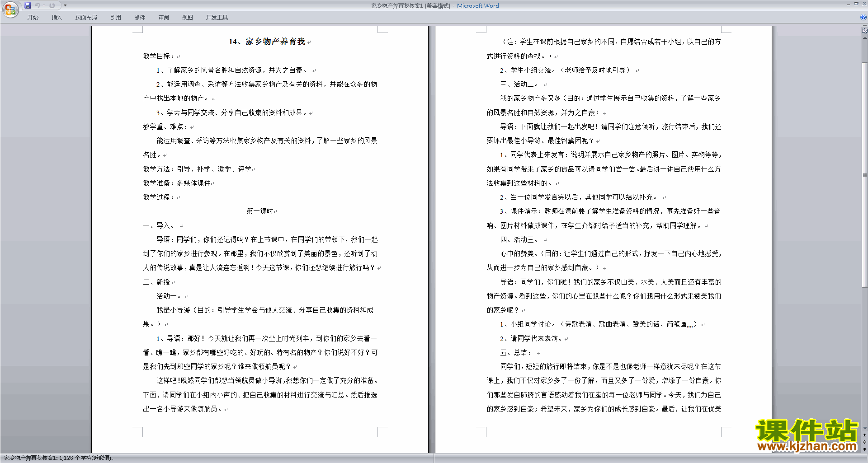868x463 pixels.
Task: Open the 插入 ribbon tab
Action: (x=57, y=18)
